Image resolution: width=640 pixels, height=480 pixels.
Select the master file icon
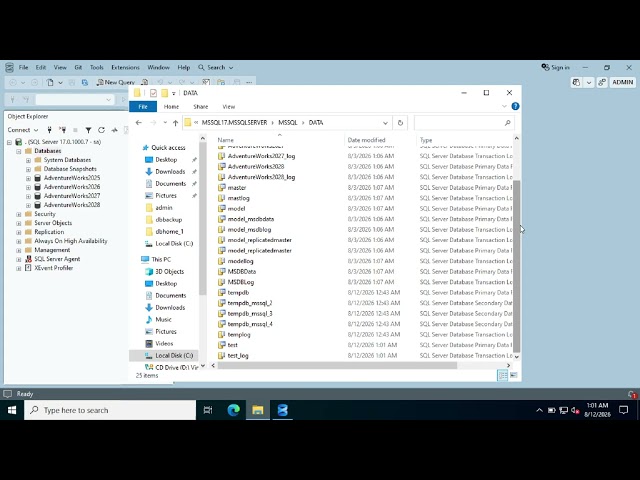(x=222, y=188)
